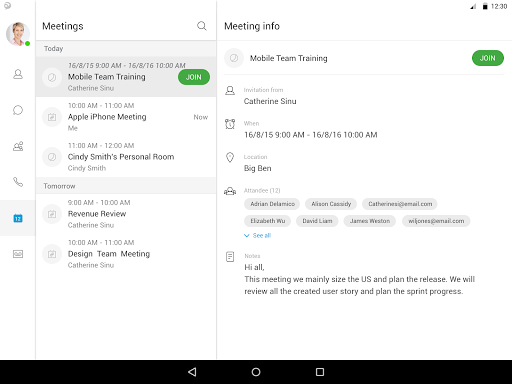Open Cindy Smith's Personal Room meeting
512x384 pixels.
(126, 157)
